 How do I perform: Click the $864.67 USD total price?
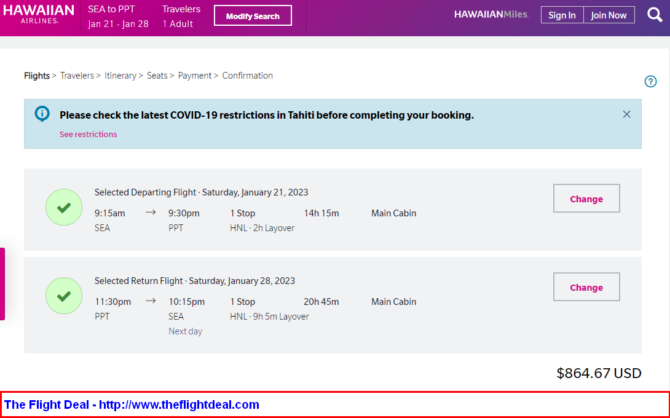point(599,373)
